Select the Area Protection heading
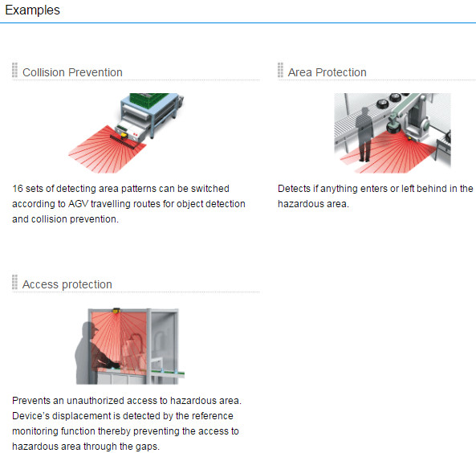The image size is (476, 453). pos(327,72)
